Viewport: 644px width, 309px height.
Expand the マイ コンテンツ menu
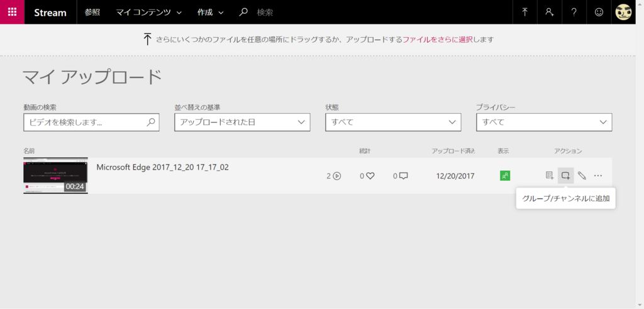148,13
